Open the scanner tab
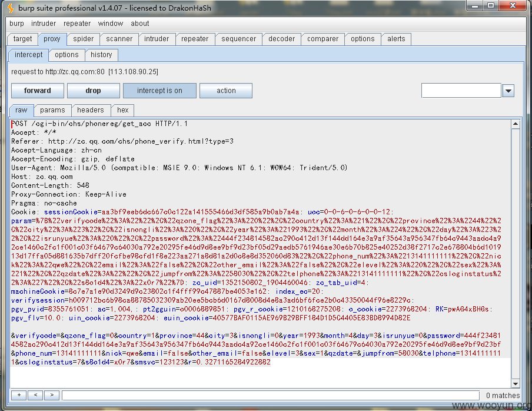The image size is (532, 411). pyautogui.click(x=119, y=39)
